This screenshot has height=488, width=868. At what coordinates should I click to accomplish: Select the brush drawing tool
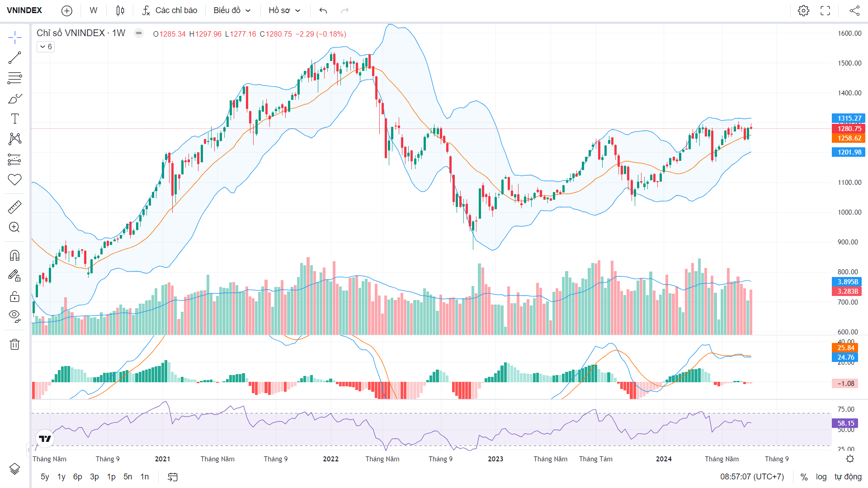[x=15, y=99]
